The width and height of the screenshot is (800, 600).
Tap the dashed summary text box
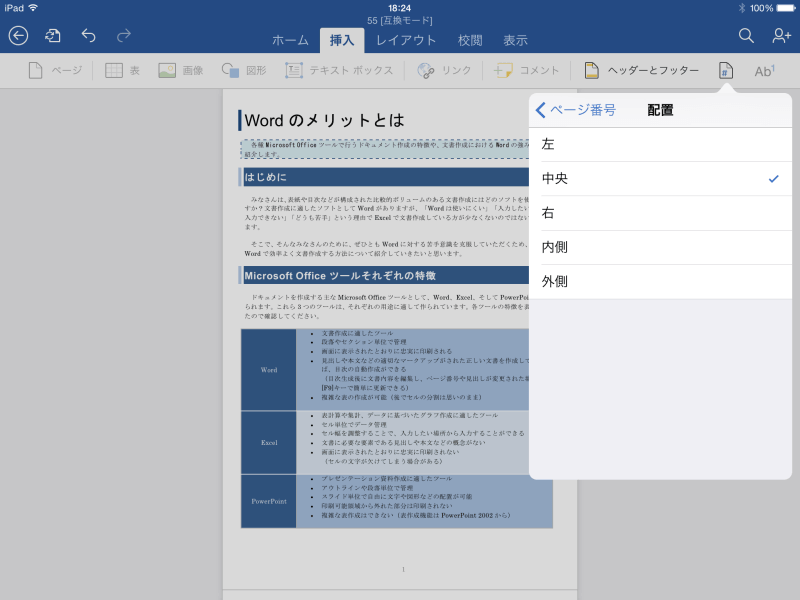(385, 149)
